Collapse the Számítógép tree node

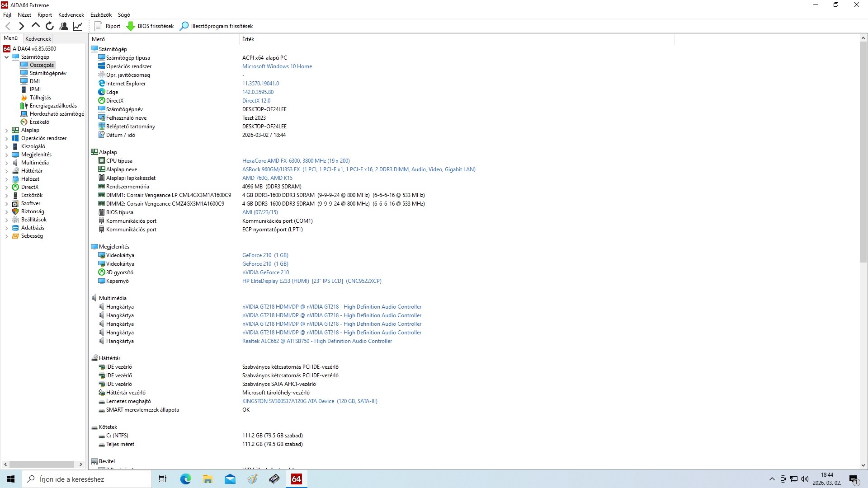point(7,57)
